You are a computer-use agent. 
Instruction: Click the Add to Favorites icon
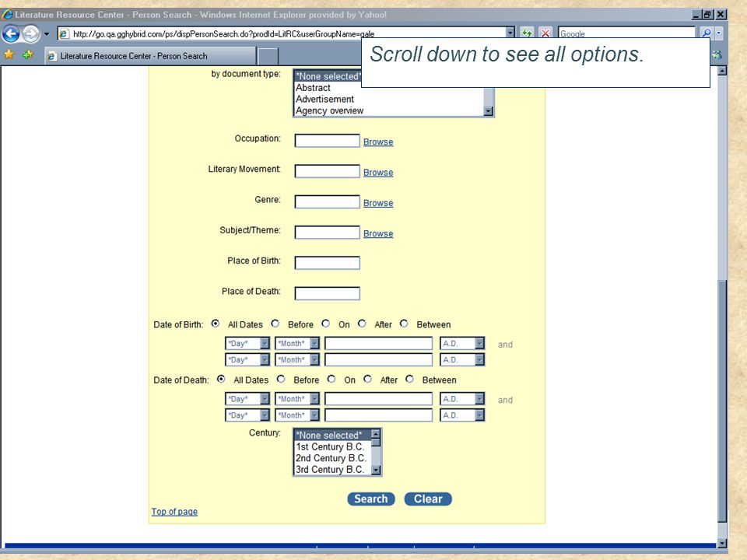pyautogui.click(x=28, y=54)
